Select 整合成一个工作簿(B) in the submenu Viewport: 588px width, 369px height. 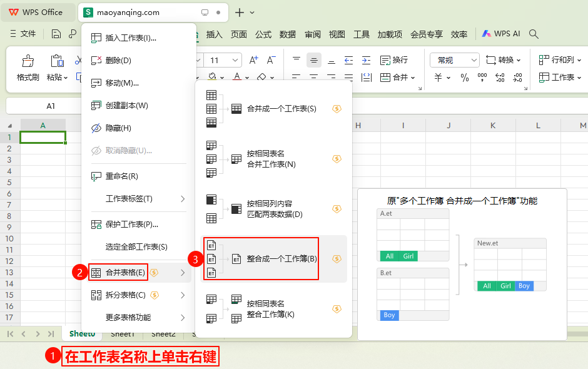pos(281,259)
